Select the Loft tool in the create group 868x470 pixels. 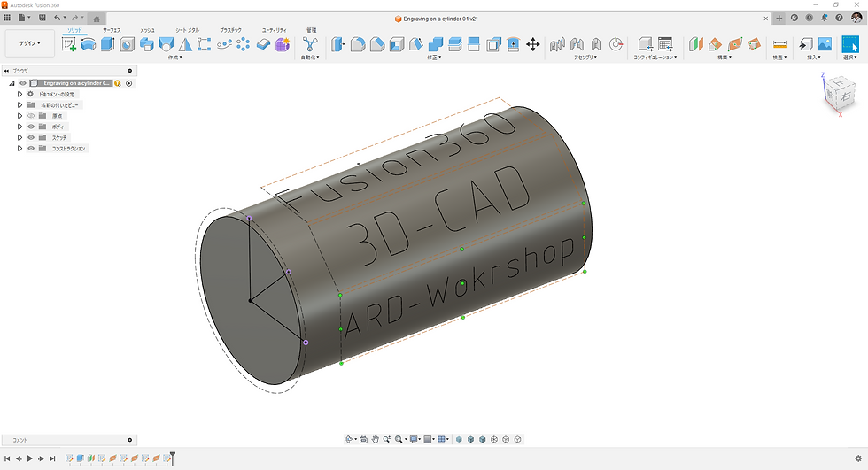(x=167, y=45)
